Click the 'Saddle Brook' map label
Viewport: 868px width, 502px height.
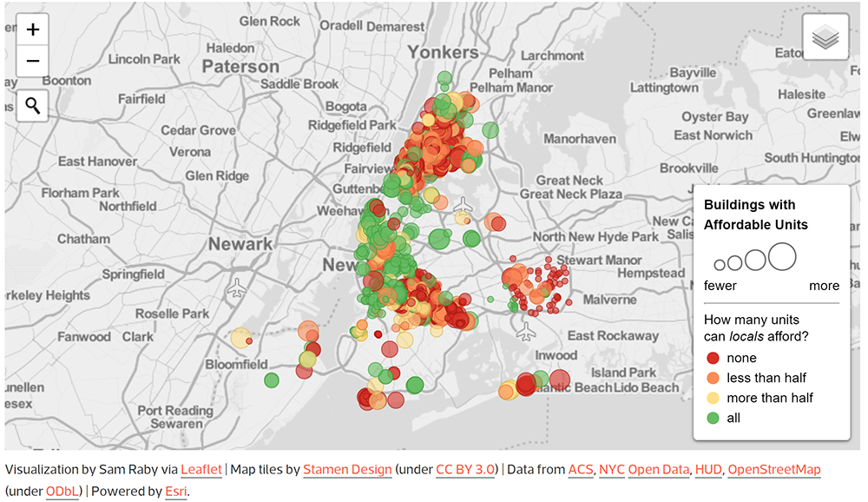pos(299,84)
